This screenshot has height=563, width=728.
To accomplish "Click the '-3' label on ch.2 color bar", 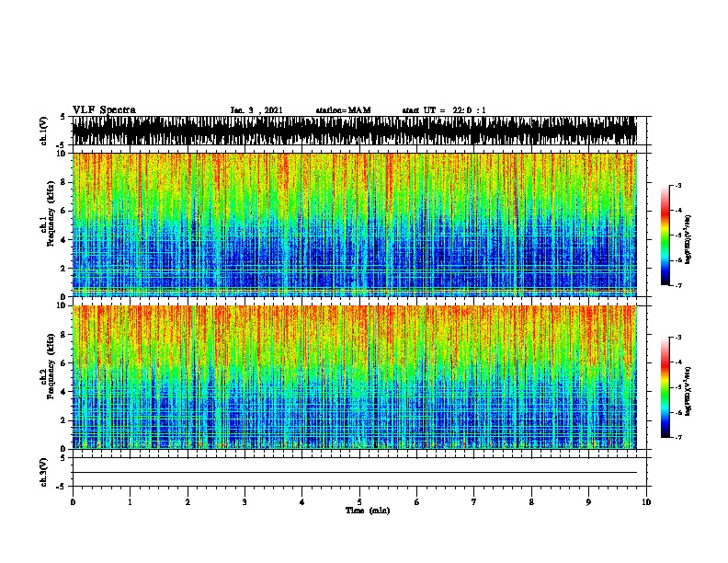I will click(677, 338).
